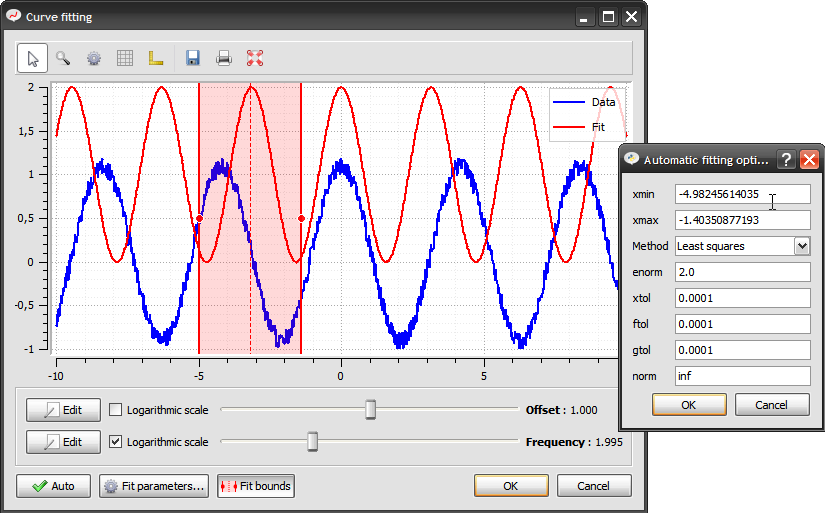
Task: Click Fit parameters... button
Action: pos(154,486)
